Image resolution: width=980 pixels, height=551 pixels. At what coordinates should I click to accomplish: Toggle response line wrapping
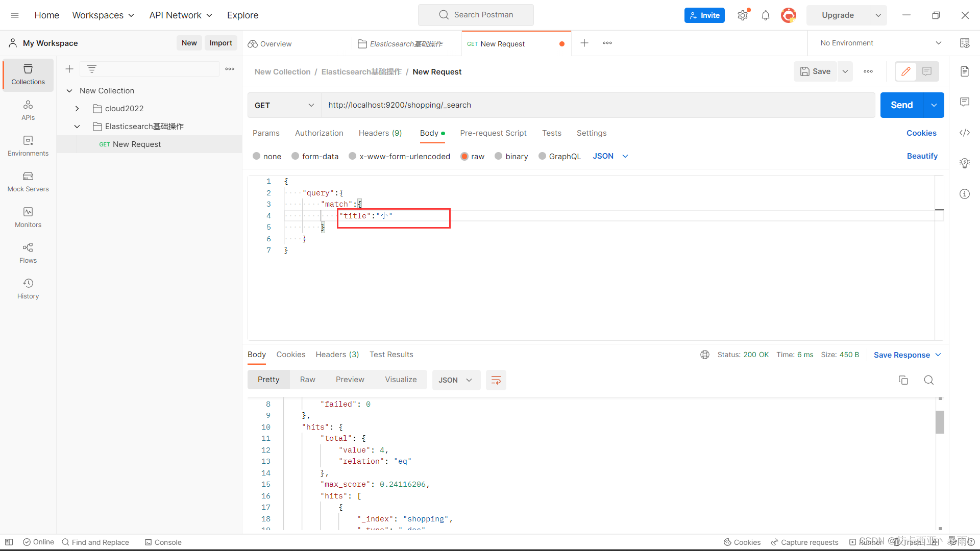(496, 380)
